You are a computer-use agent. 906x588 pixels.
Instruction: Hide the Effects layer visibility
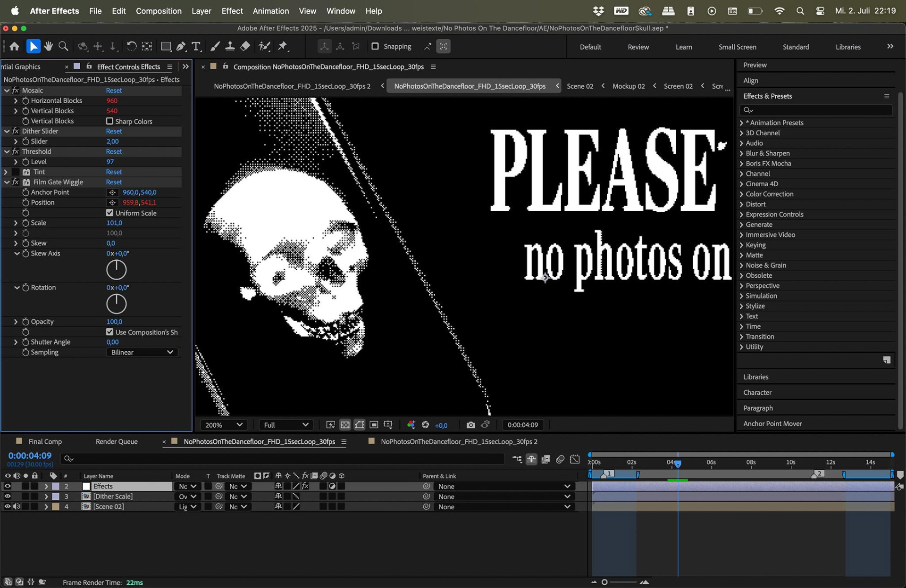point(7,486)
